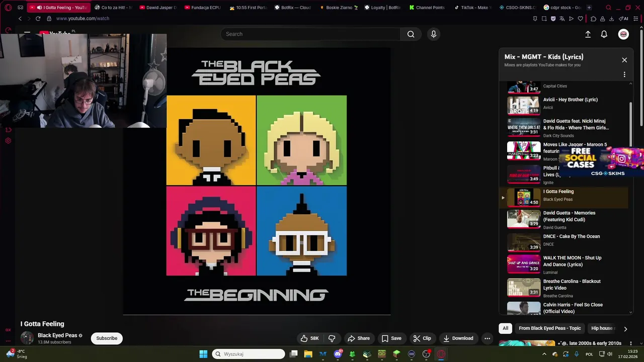Click Opera tab search magnifier icon

click(x=608, y=8)
